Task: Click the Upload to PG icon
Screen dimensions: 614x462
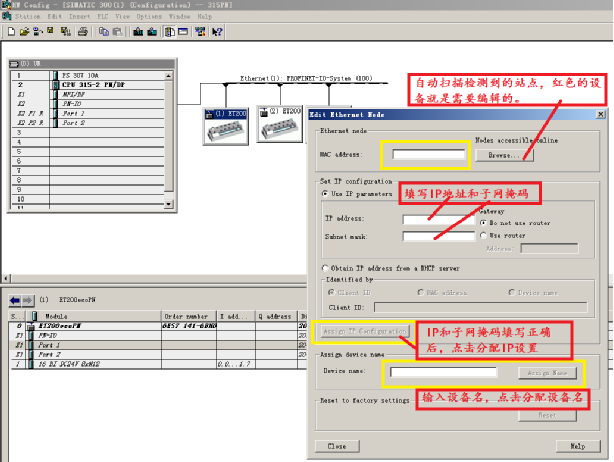Action: click(x=152, y=31)
